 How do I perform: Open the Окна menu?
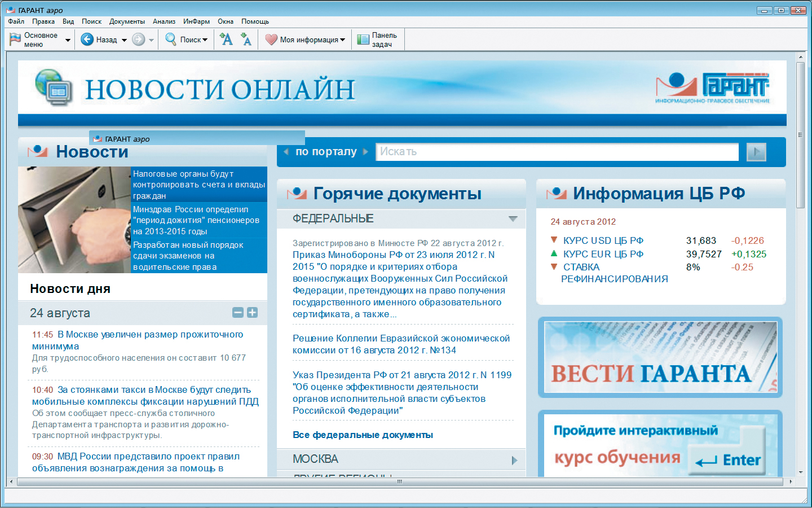(x=226, y=21)
